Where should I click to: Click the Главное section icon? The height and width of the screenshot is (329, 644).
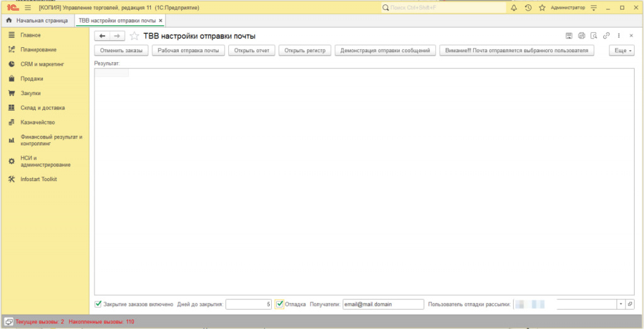coord(11,35)
